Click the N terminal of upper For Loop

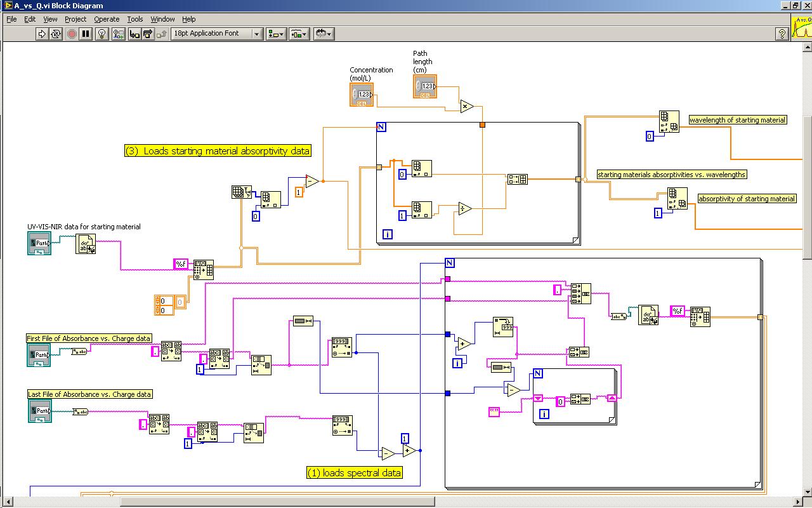pos(381,127)
